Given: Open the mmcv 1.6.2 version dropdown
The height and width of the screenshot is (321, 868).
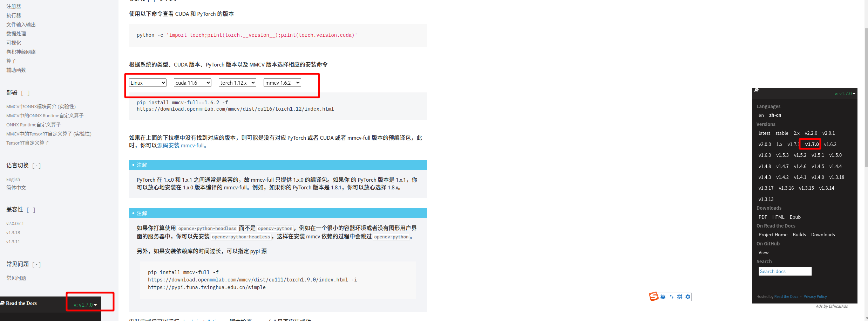Looking at the screenshot, I should pos(282,83).
